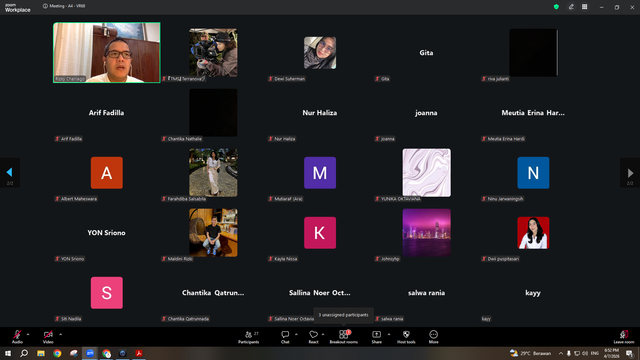Select Sallina Noer Oct... tile name
Screen dimensions: 640x360
point(320,293)
